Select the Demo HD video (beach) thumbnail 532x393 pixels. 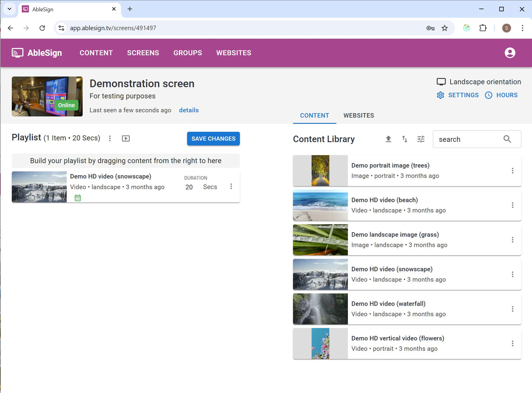coord(320,205)
